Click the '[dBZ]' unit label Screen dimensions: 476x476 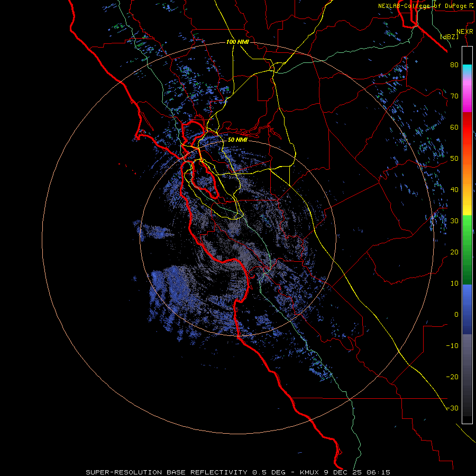tap(449, 36)
